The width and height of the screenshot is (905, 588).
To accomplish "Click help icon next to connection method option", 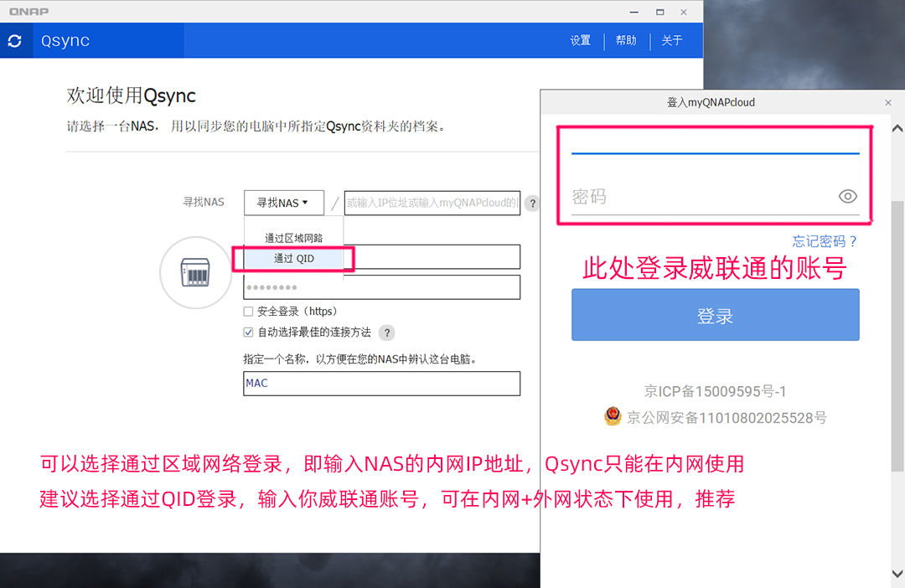I will [386, 333].
